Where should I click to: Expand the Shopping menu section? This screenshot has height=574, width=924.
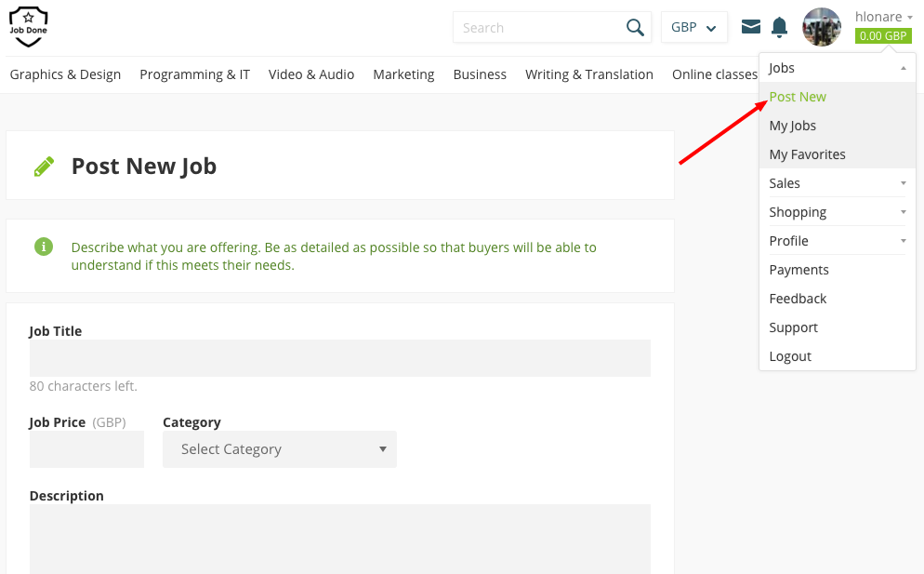point(837,212)
